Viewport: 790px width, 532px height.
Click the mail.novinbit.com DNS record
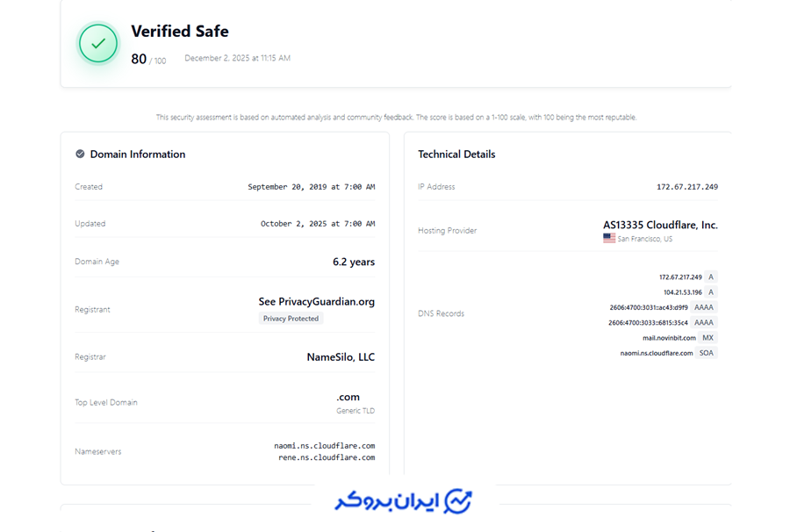click(669, 338)
